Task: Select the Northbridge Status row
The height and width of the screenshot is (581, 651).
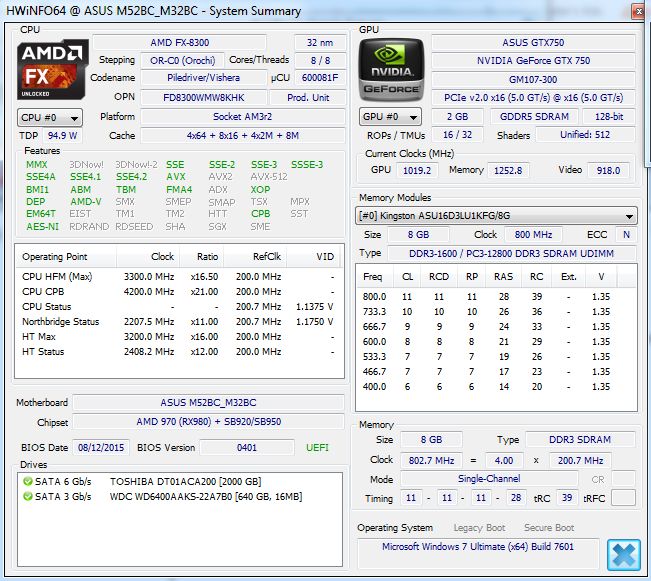Action: (179, 321)
